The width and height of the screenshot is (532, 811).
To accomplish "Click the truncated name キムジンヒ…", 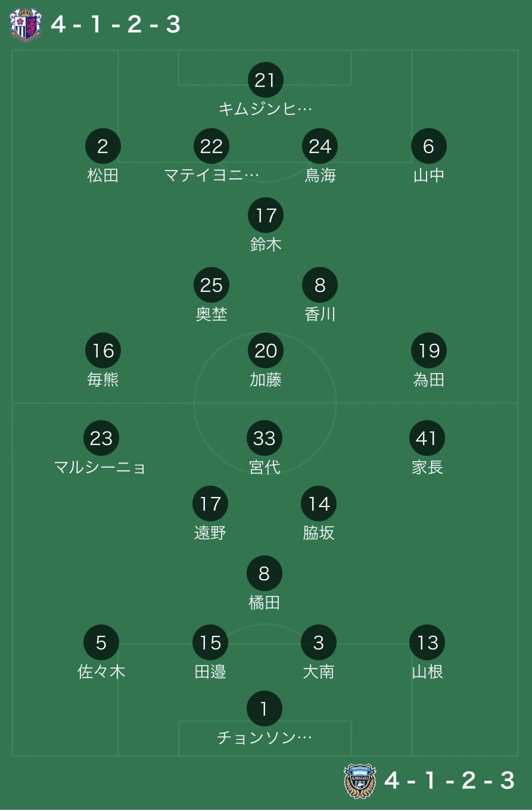I will pyautogui.click(x=265, y=108).
